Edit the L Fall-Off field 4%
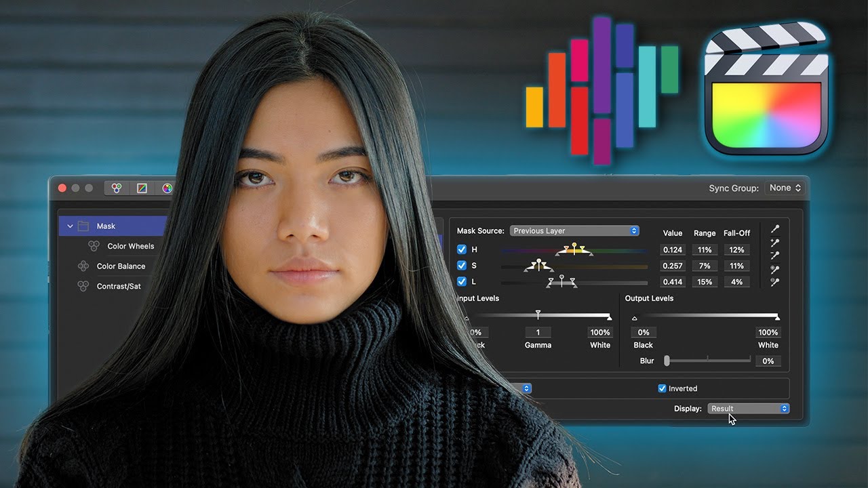Image resolution: width=868 pixels, height=488 pixels. [736, 281]
